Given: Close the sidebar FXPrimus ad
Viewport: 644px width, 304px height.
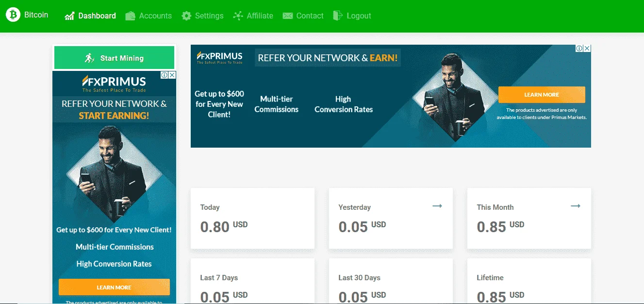Looking at the screenshot, I should click(172, 75).
